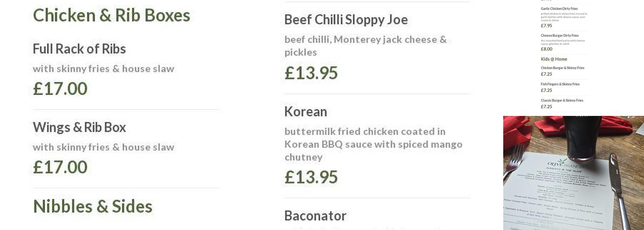Open Garlic Chicken Dirty Fries item
Screen dimensions: 644x230
tap(559, 9)
